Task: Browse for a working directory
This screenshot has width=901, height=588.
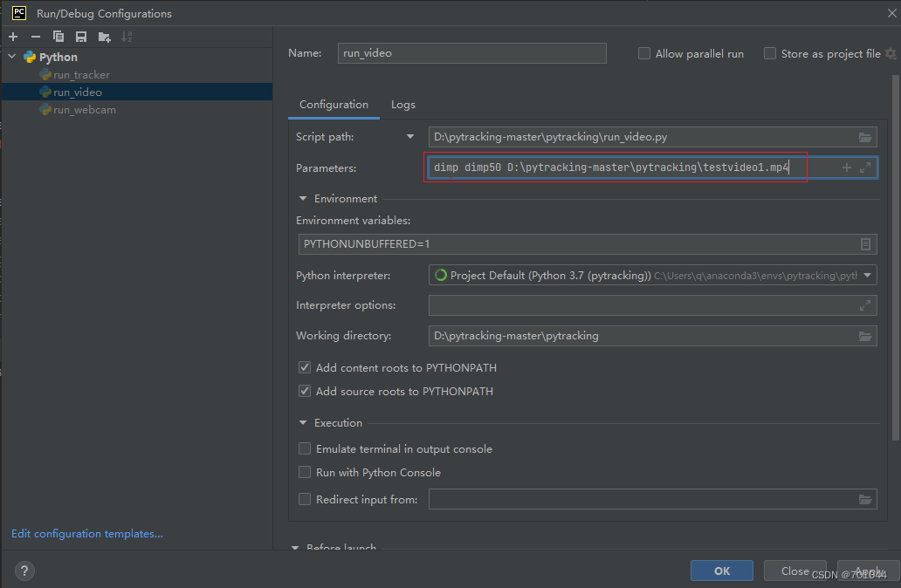Action: coord(864,335)
